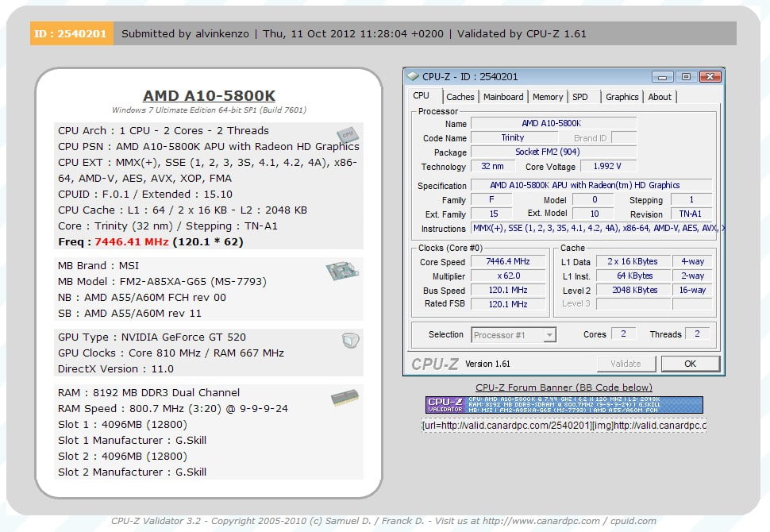Click the CPU-Z Validator forum banner image
The image size is (770, 532).
point(564,405)
